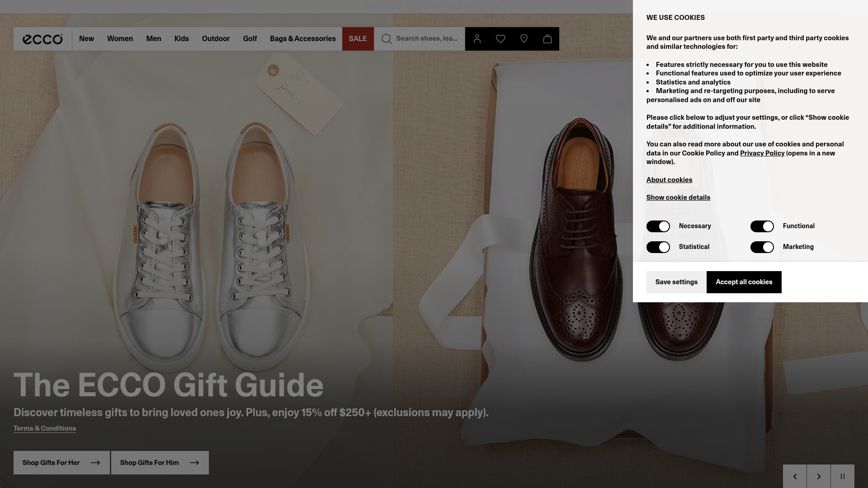This screenshot has width=868, height=488.
Task: Go to next carousel slide
Action: (819, 476)
